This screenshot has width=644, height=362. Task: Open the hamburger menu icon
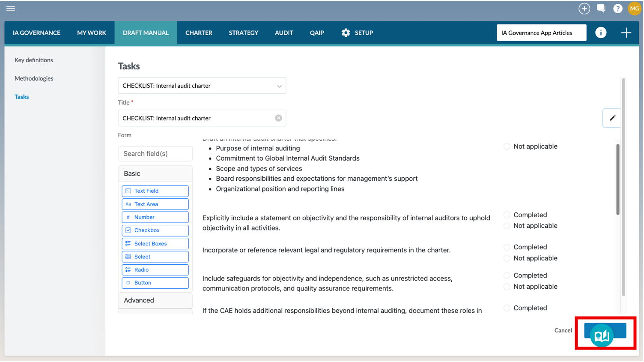click(x=11, y=9)
